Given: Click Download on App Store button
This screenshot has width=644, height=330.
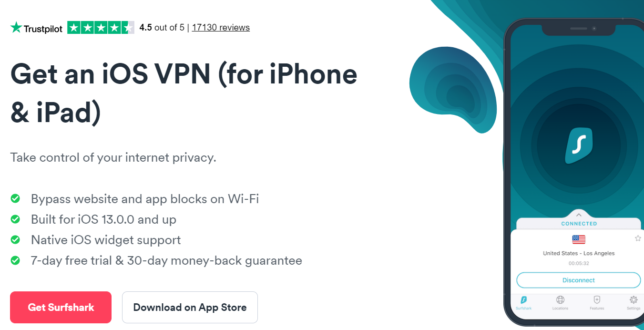Looking at the screenshot, I should pyautogui.click(x=190, y=307).
